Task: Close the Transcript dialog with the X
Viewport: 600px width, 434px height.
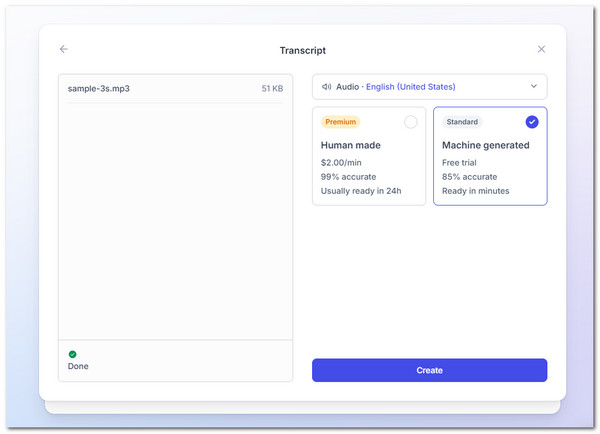Action: coord(541,49)
